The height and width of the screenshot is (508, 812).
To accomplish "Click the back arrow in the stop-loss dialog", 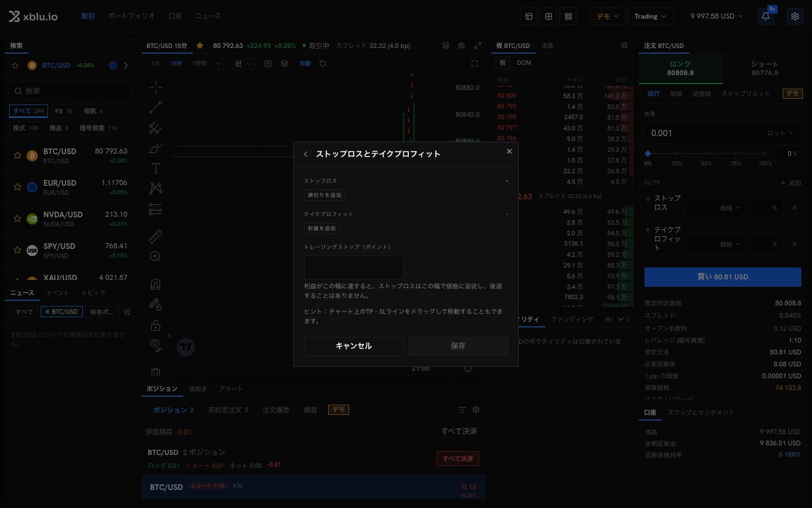I will pyautogui.click(x=306, y=154).
